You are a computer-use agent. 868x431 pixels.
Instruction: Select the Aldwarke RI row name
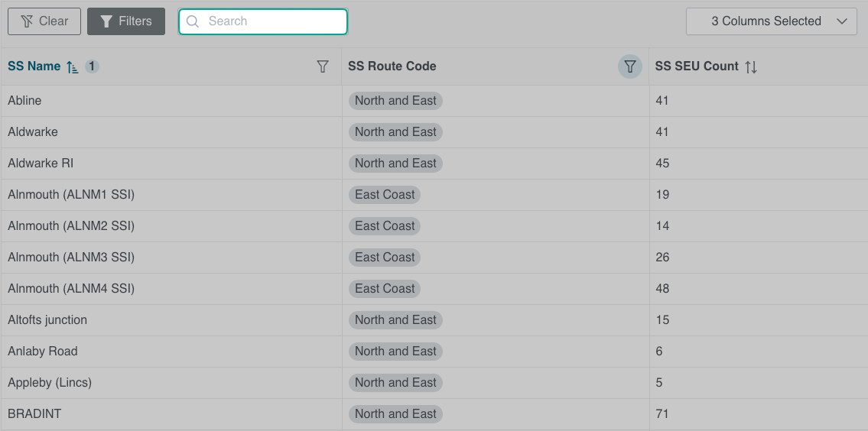click(41, 164)
